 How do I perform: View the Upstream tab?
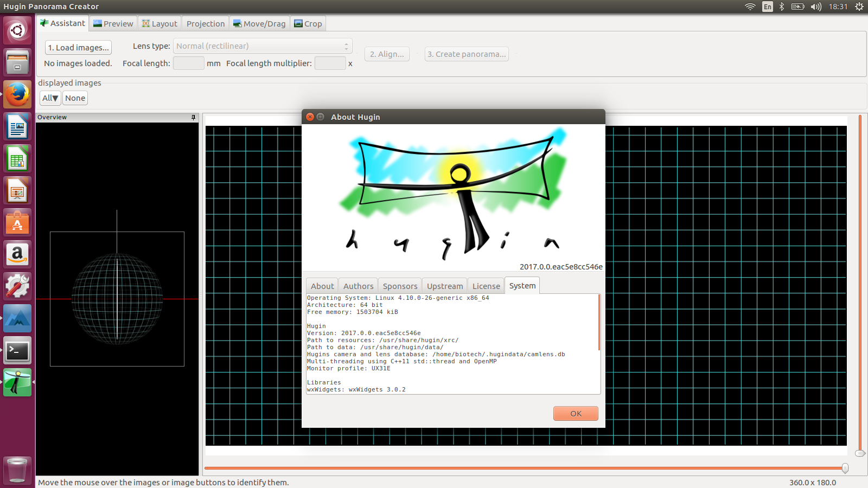pyautogui.click(x=445, y=286)
